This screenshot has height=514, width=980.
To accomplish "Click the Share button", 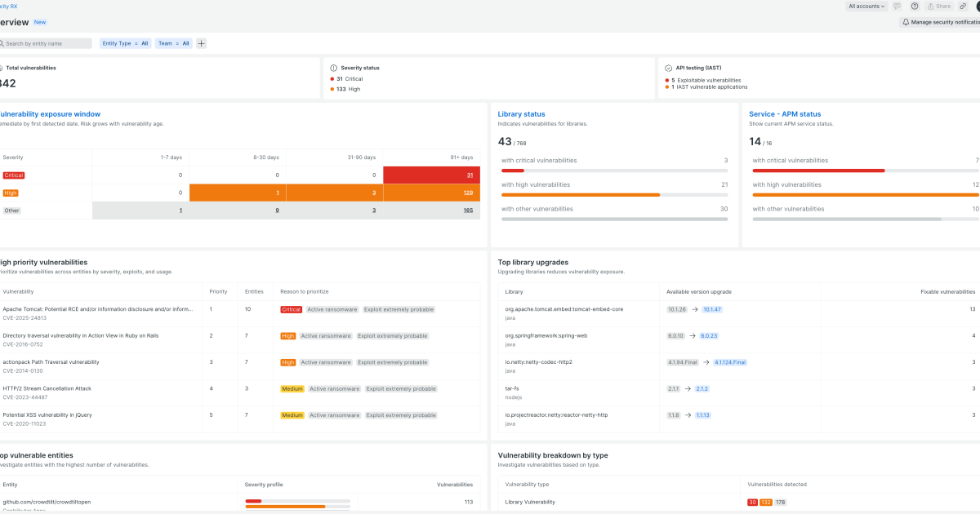I will point(938,7).
